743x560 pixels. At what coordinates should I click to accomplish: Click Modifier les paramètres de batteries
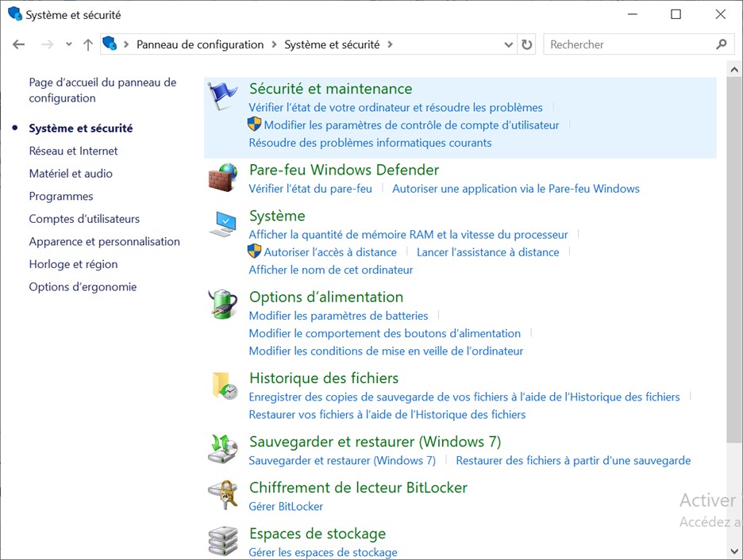coord(338,316)
